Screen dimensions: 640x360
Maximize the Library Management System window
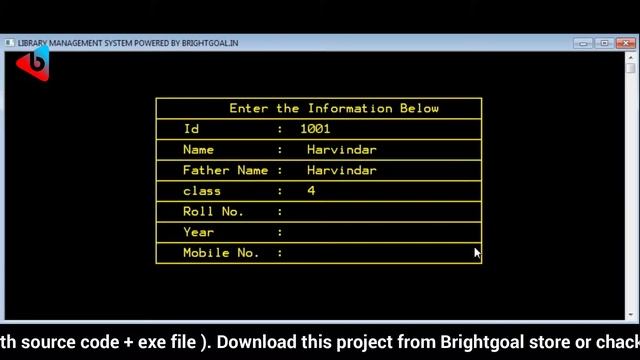(604, 43)
